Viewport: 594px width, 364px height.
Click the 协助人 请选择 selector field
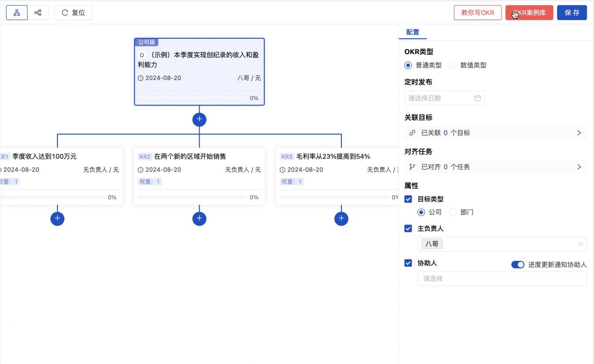[x=502, y=279]
